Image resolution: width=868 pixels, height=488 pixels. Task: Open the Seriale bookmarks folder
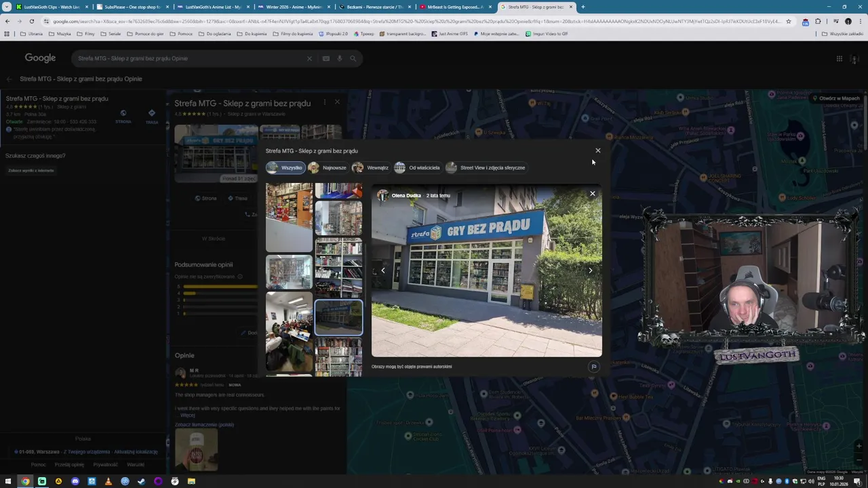coord(111,34)
